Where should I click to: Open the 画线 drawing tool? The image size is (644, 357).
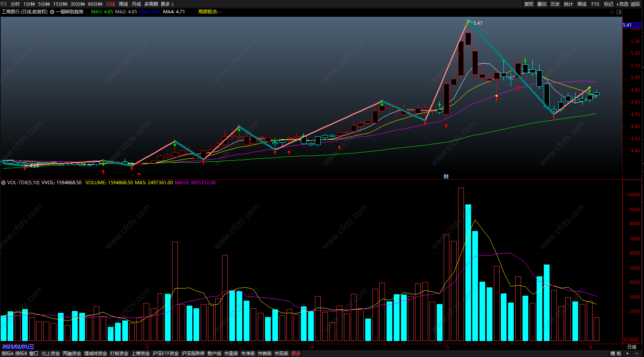point(582,4)
